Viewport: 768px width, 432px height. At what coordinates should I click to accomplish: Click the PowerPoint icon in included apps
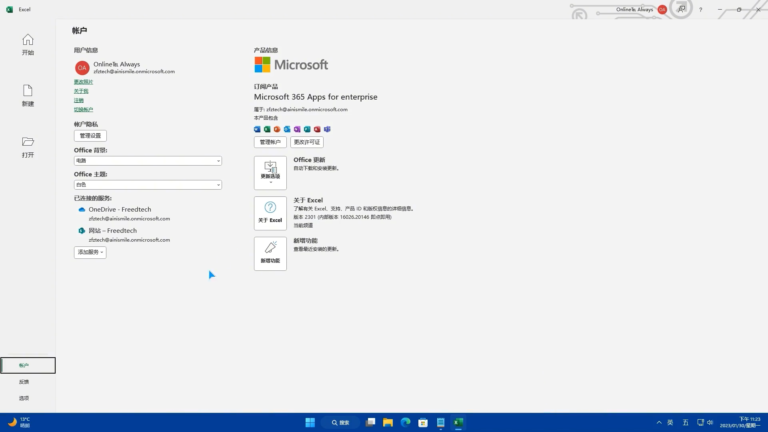pos(277,129)
